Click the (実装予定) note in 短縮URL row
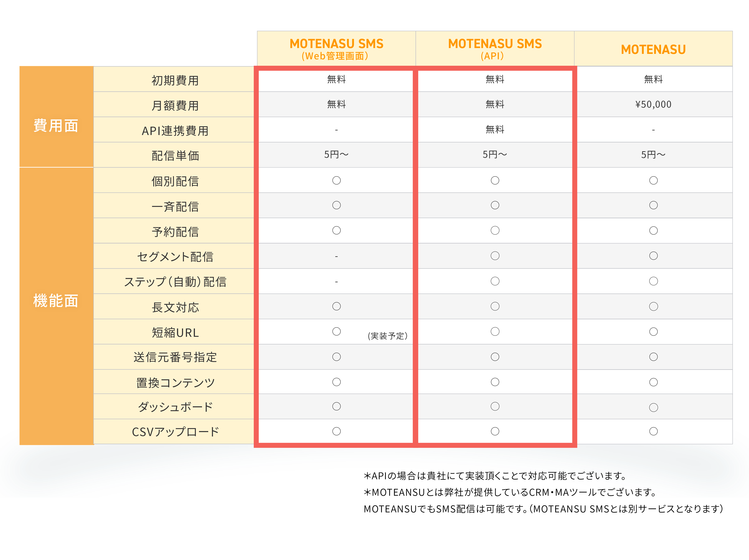Screen dimensions: 749x560 [x=387, y=336]
